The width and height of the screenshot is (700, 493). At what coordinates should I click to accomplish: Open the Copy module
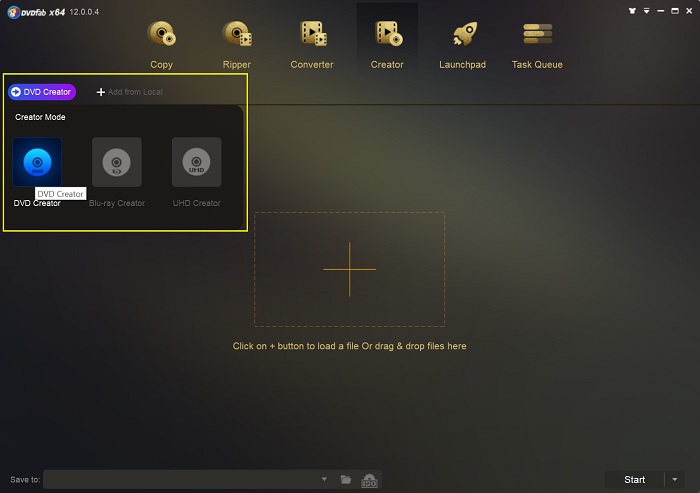point(161,44)
